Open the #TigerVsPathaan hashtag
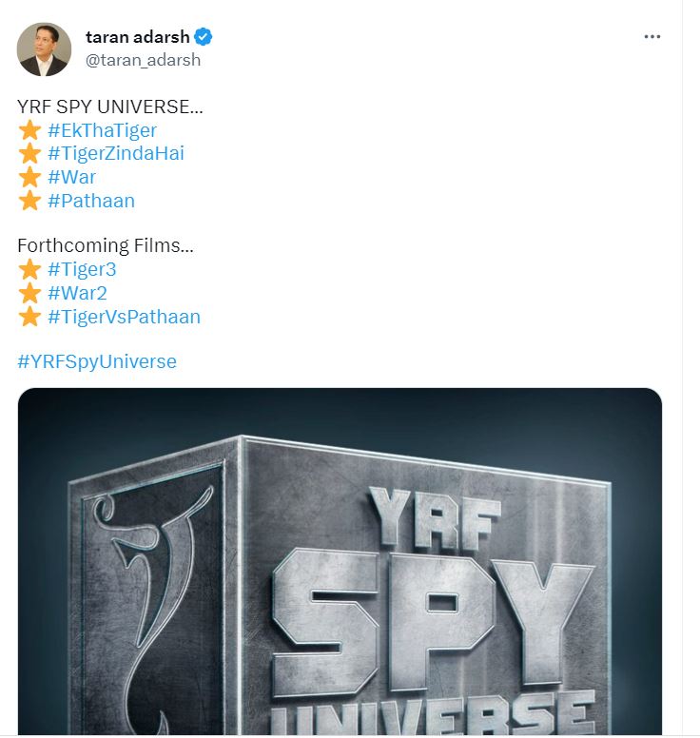The width and height of the screenshot is (700, 738). (124, 317)
